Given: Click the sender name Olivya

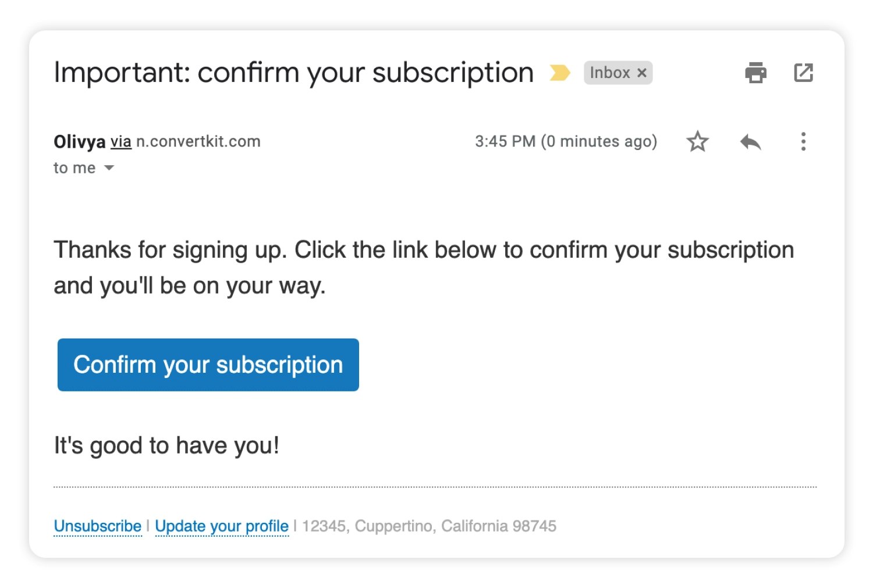Looking at the screenshot, I should click(80, 141).
